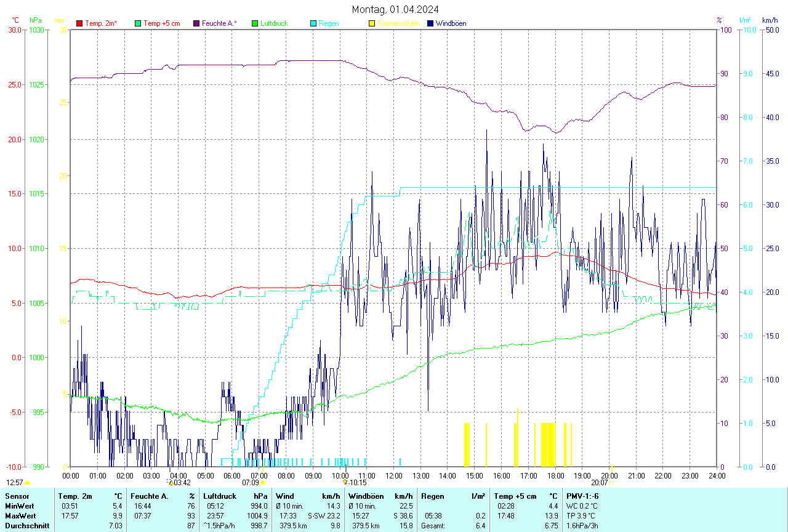Click the sunset icon beside 20:07
The width and height of the screenshot is (788, 532).
(x=612, y=483)
